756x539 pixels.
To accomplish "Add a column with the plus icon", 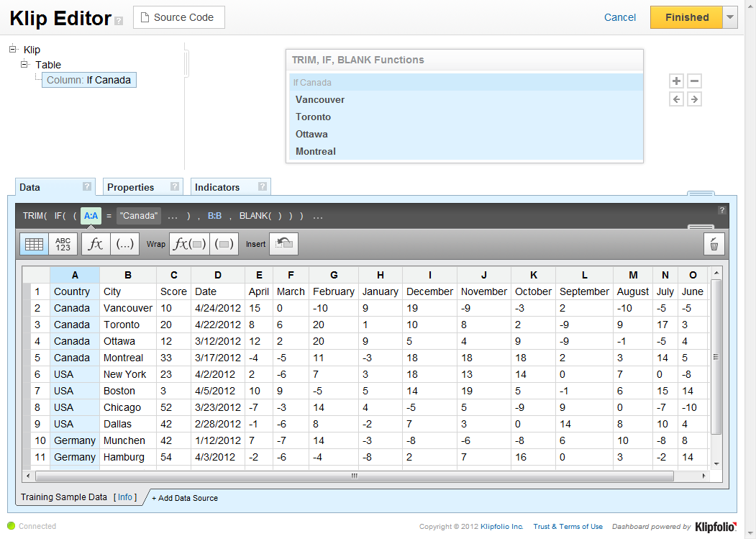I will click(676, 81).
